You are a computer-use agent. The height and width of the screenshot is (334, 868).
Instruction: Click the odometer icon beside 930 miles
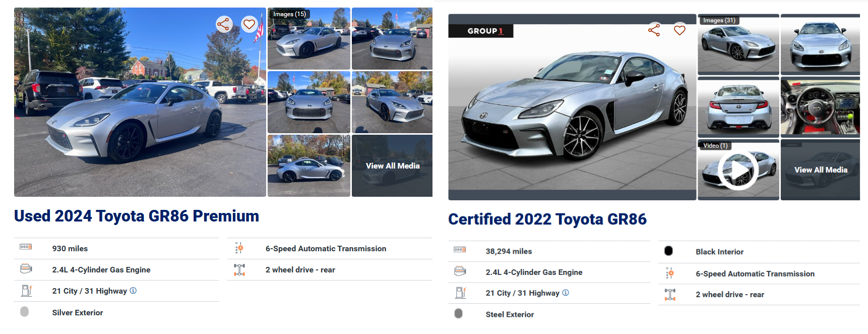click(x=26, y=247)
